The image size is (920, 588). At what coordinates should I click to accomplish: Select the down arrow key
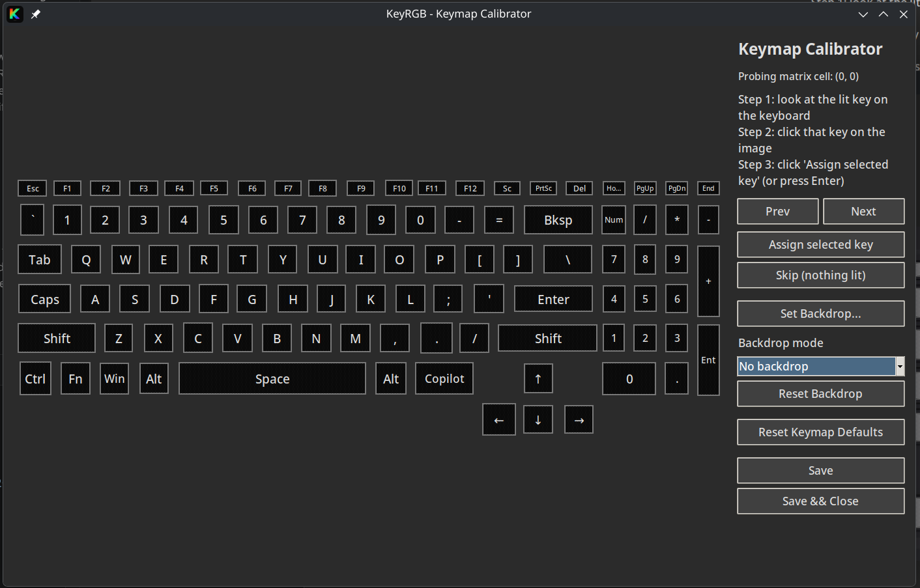[538, 420]
